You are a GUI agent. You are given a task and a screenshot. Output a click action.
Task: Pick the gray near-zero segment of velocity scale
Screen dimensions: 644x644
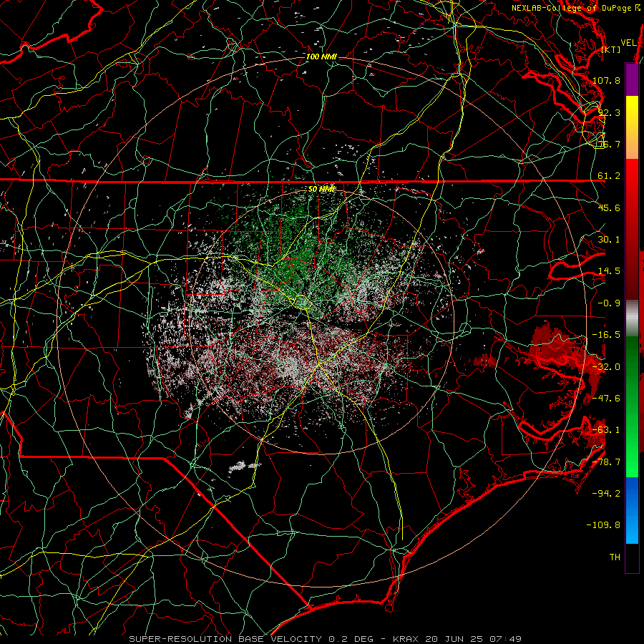(632, 318)
